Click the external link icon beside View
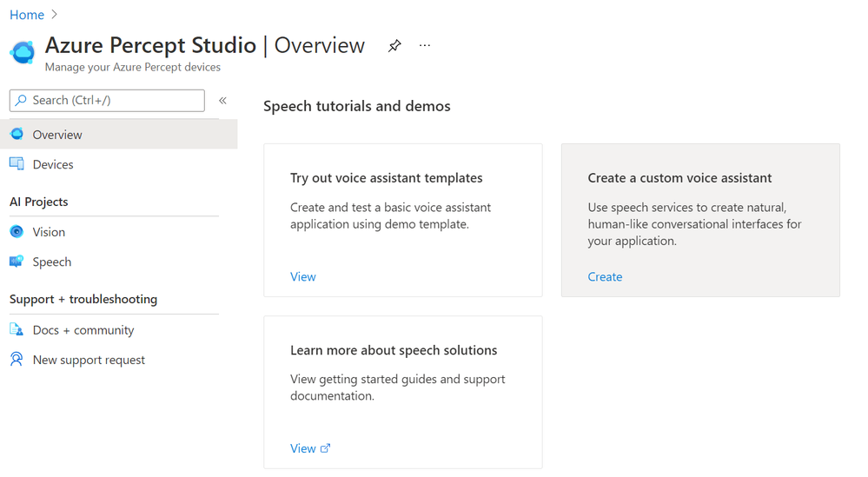Screen dimensions: 868x477 [325, 448]
